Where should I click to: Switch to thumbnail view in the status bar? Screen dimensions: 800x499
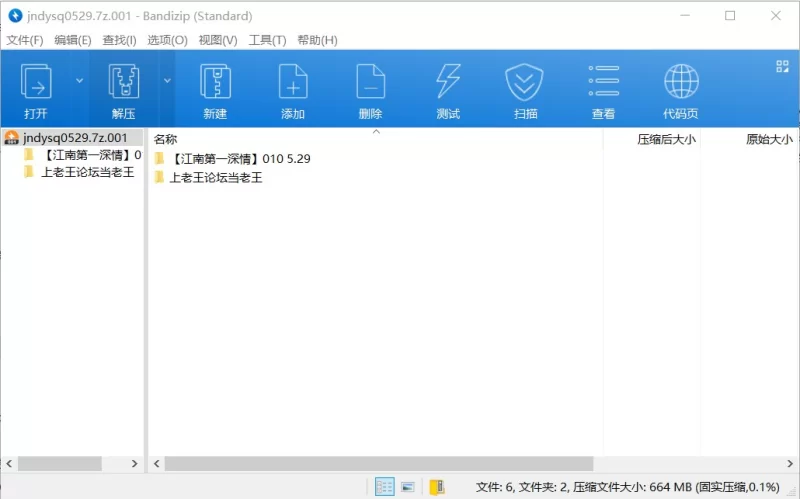click(x=408, y=487)
